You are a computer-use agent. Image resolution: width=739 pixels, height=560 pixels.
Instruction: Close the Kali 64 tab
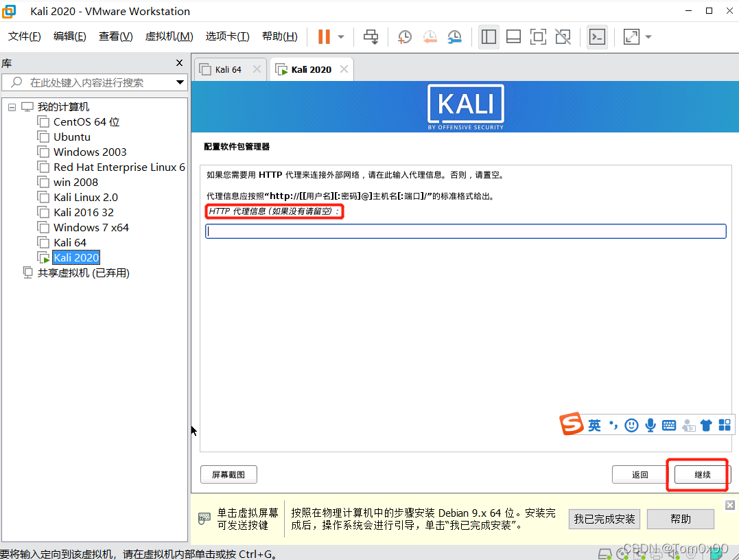[x=257, y=69]
